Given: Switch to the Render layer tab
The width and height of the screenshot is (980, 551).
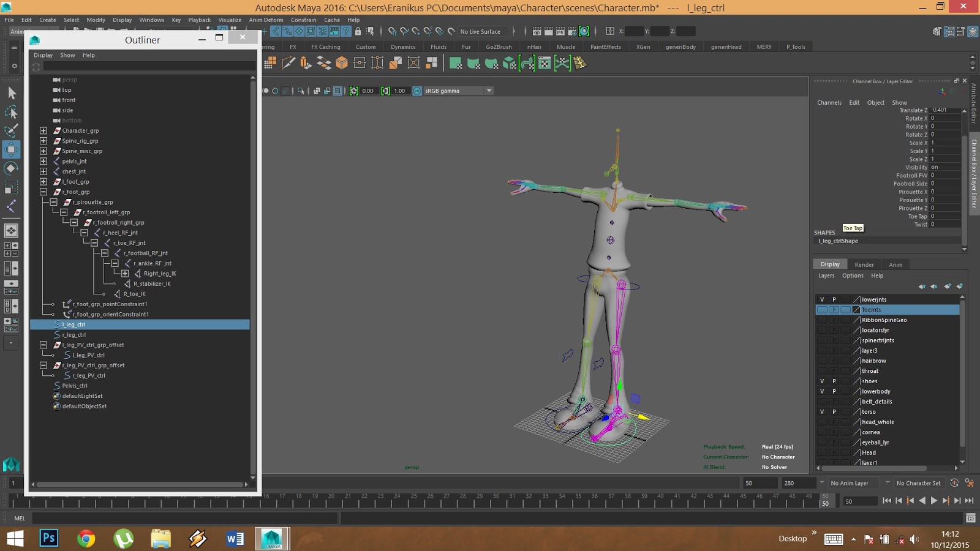Looking at the screenshot, I should point(864,264).
